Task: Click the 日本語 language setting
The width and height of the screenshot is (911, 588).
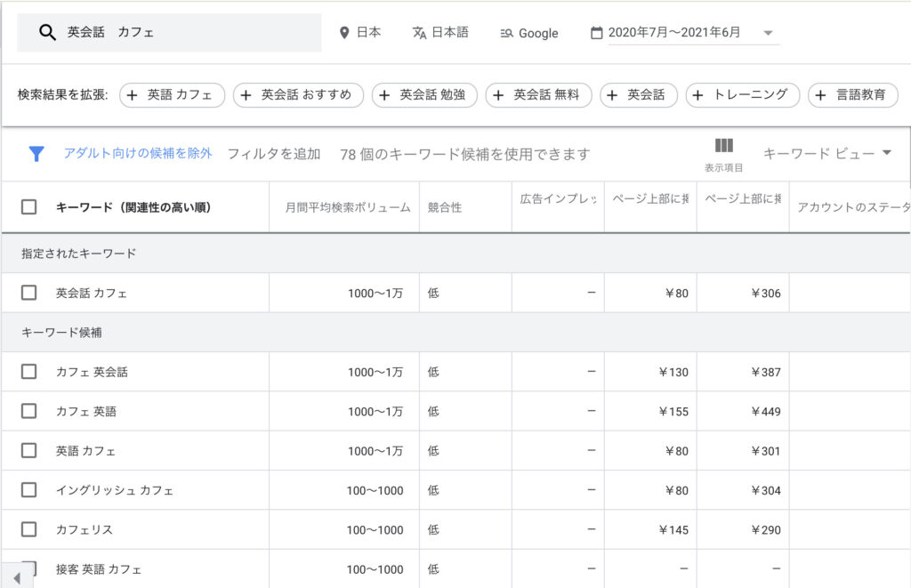Action: click(440, 33)
